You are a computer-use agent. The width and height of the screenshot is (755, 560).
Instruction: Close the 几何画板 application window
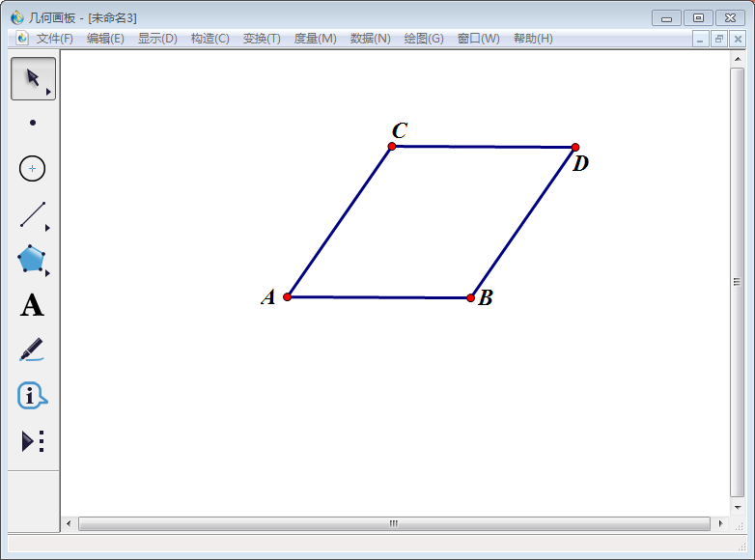pyautogui.click(x=730, y=18)
